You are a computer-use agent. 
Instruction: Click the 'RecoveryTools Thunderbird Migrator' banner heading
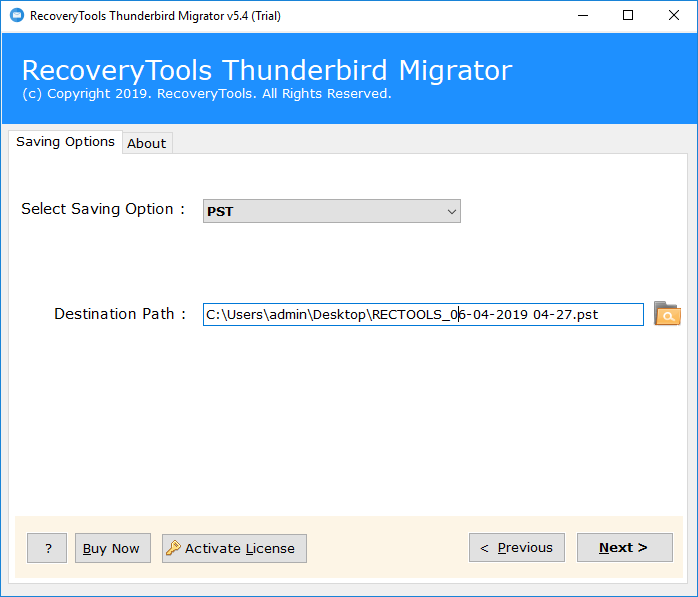coord(267,70)
